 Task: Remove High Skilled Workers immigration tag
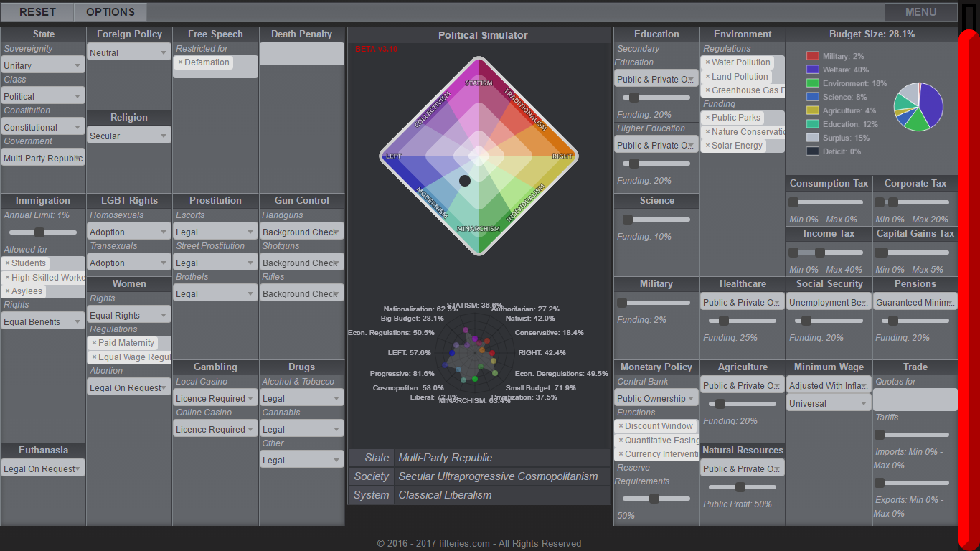click(x=7, y=278)
